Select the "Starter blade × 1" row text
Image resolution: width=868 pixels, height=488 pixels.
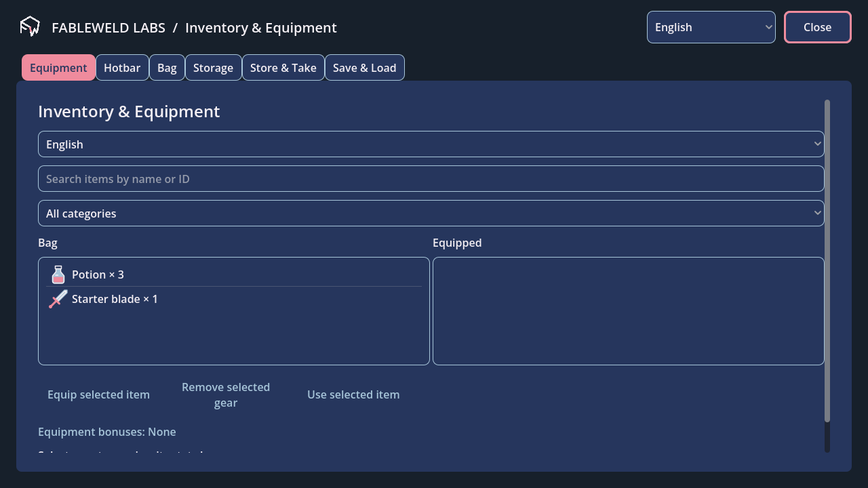tap(115, 299)
